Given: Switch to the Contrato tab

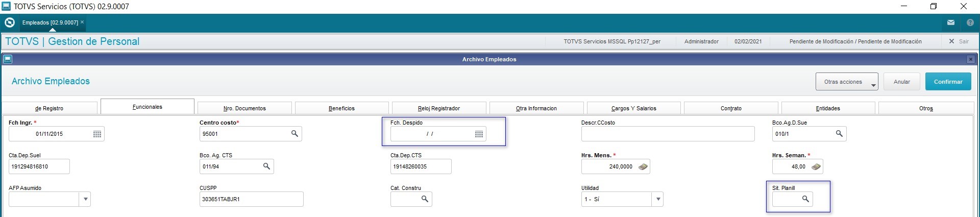Looking at the screenshot, I should pyautogui.click(x=731, y=108).
